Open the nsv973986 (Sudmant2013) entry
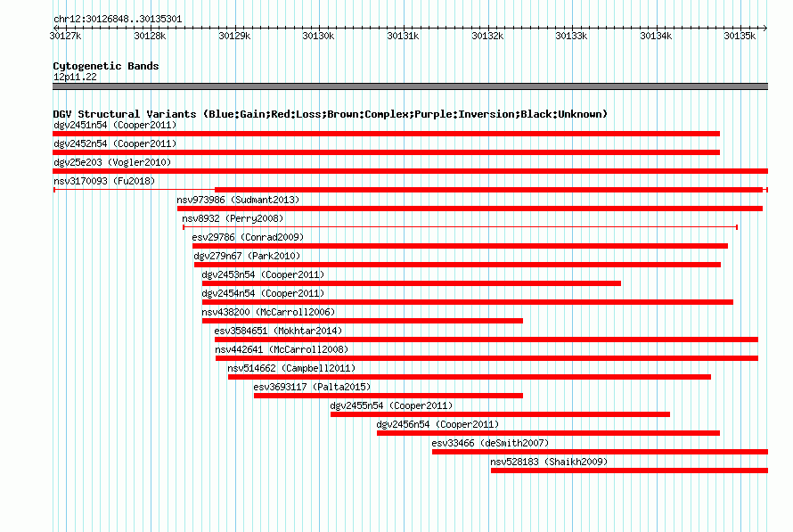793x532 pixels. pyautogui.click(x=238, y=200)
